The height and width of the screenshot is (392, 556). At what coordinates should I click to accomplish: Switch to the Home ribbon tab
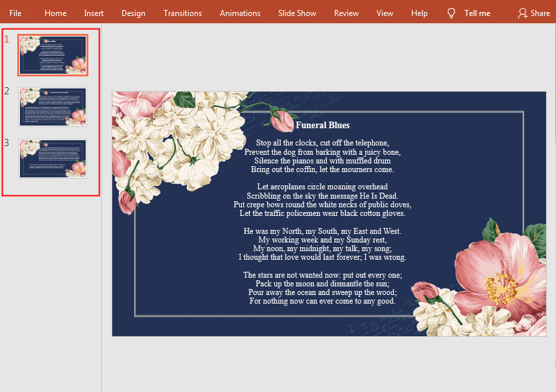(x=55, y=13)
